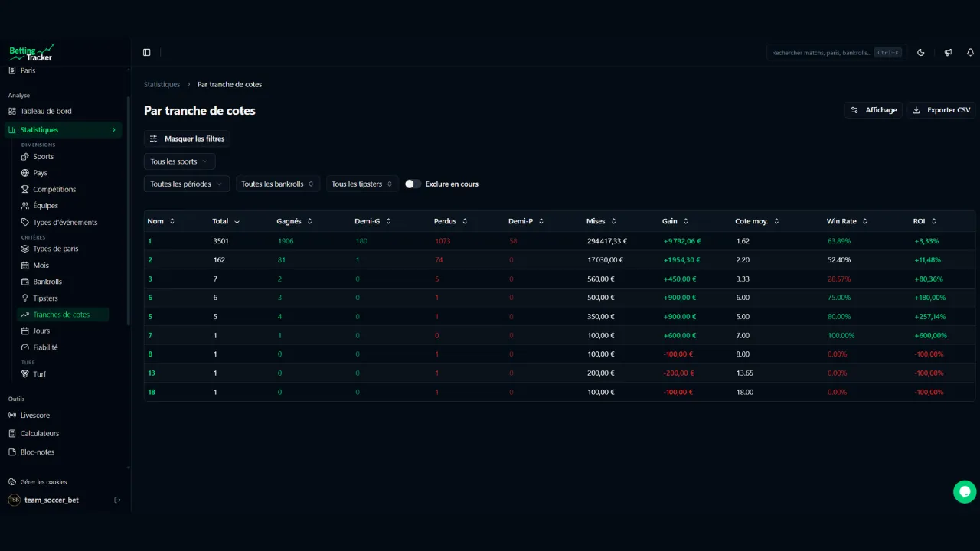Collapse the sidebar with the panel icon
Image resolution: width=980 pixels, height=551 pixels.
coord(147,52)
